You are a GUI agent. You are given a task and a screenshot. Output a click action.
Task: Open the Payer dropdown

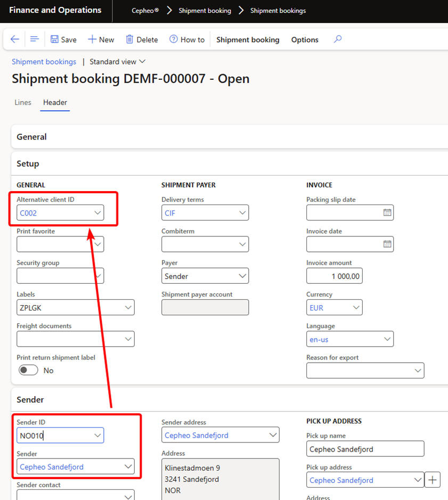click(x=242, y=276)
